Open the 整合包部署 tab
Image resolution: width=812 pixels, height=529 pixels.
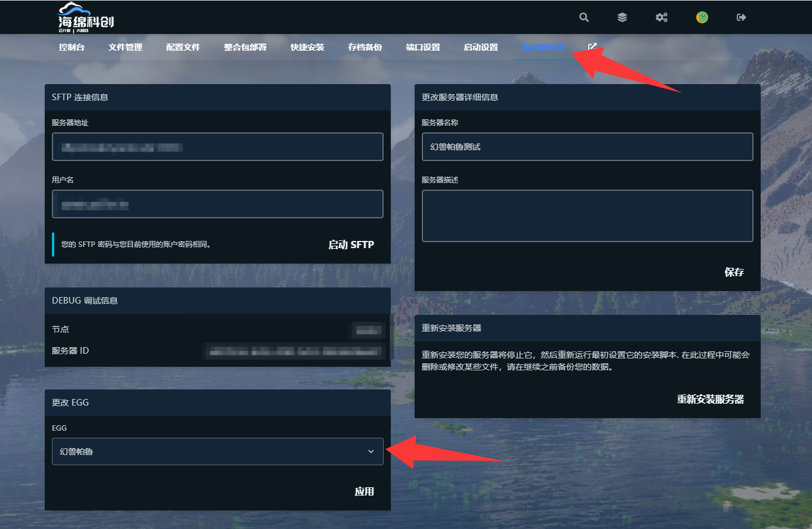(245, 47)
